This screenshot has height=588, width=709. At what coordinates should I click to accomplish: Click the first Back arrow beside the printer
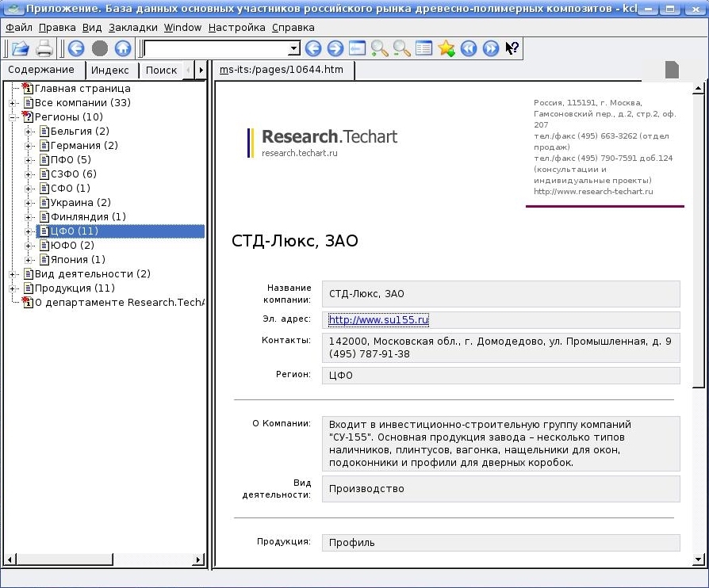(x=76, y=48)
